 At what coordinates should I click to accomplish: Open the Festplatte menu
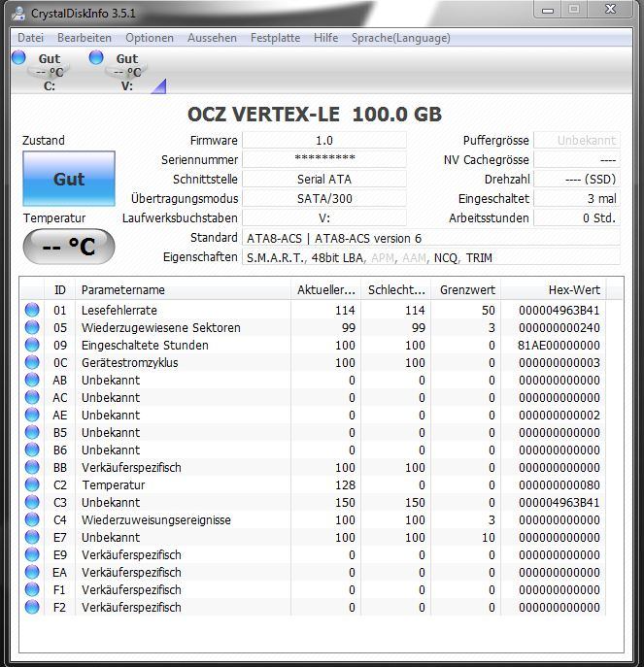click(x=276, y=38)
